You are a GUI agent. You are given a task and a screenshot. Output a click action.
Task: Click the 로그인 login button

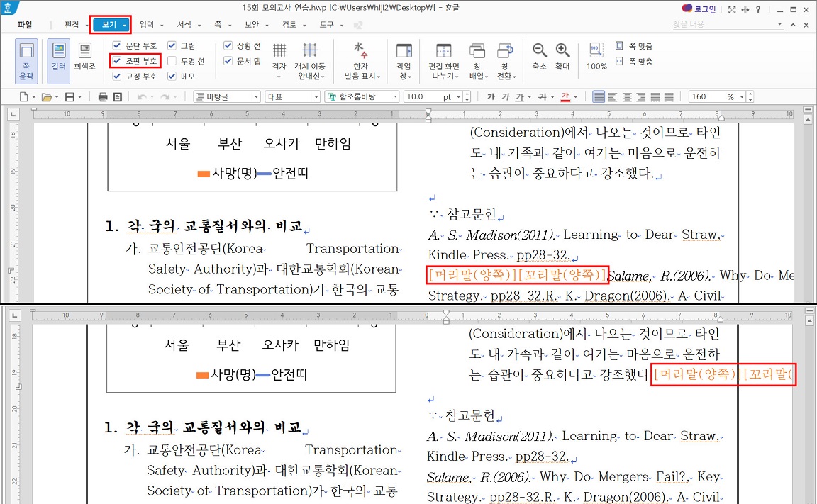699,9
